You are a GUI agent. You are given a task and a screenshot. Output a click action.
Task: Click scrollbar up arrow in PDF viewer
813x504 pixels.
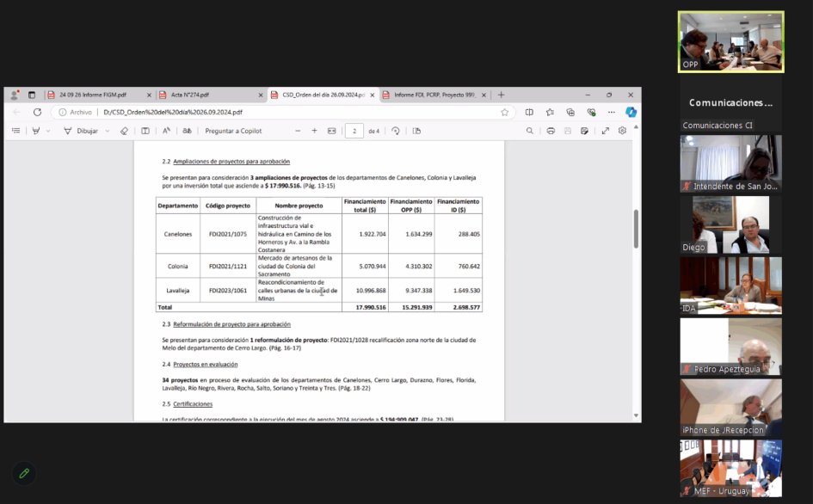[x=636, y=127]
